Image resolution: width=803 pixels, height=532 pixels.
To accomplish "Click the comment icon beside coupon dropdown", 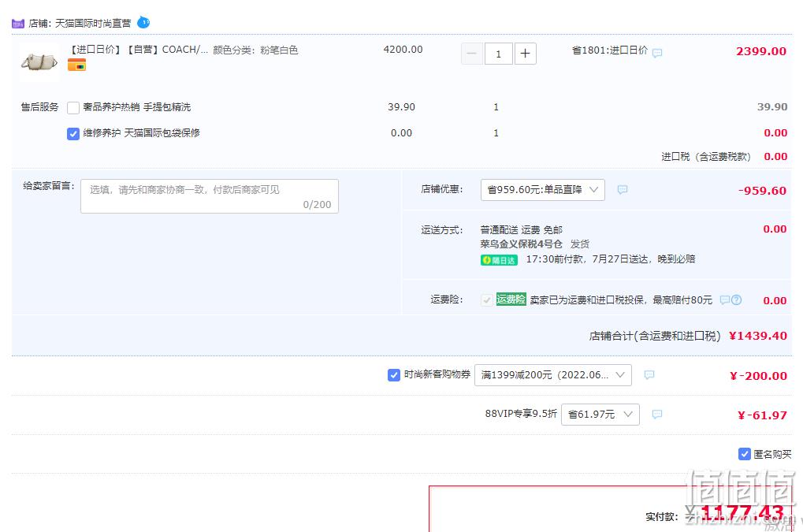I will tap(649, 375).
